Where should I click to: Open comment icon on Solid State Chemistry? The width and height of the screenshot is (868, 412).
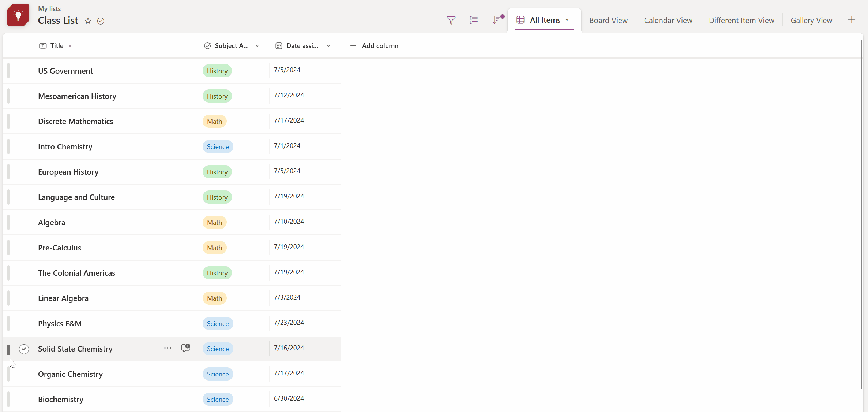186,348
